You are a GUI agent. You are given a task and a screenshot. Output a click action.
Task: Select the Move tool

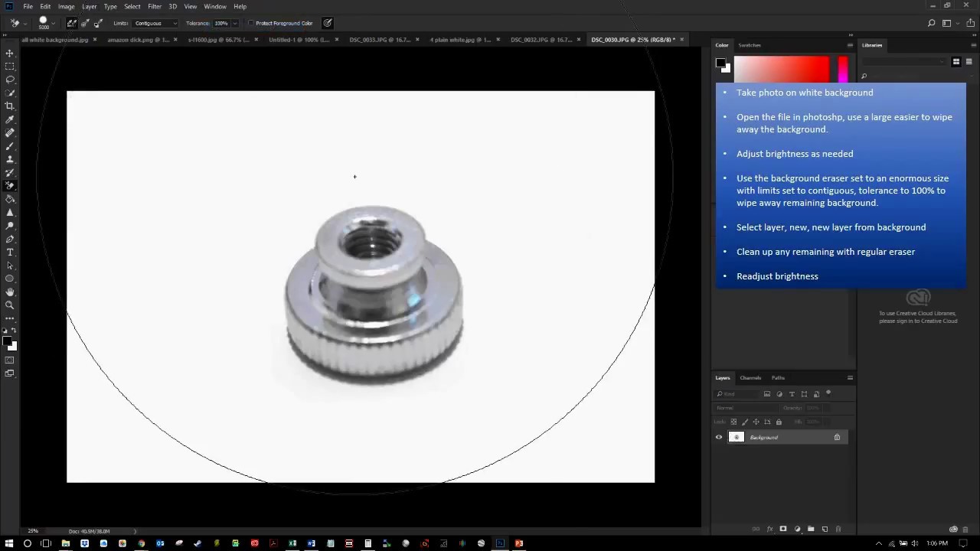point(10,53)
